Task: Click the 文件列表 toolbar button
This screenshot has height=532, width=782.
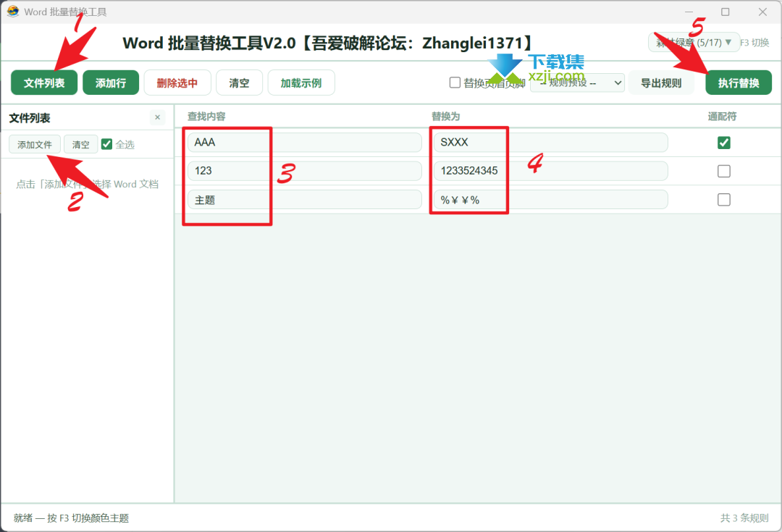Action: pos(44,83)
